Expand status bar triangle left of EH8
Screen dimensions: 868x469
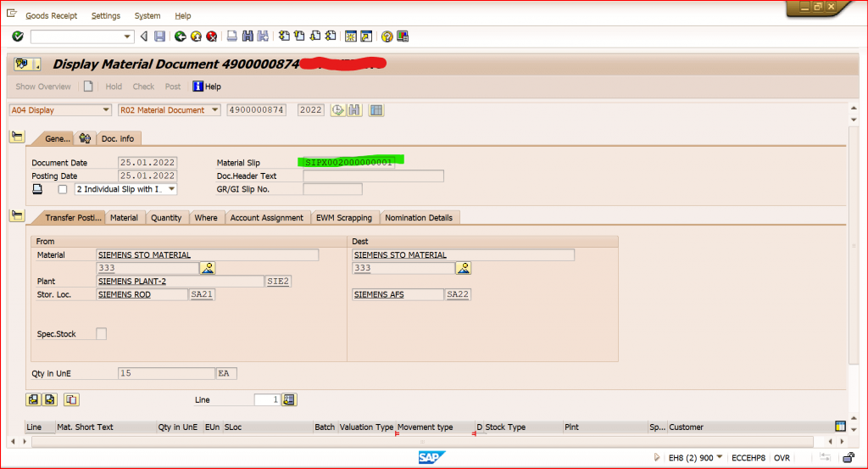657,457
